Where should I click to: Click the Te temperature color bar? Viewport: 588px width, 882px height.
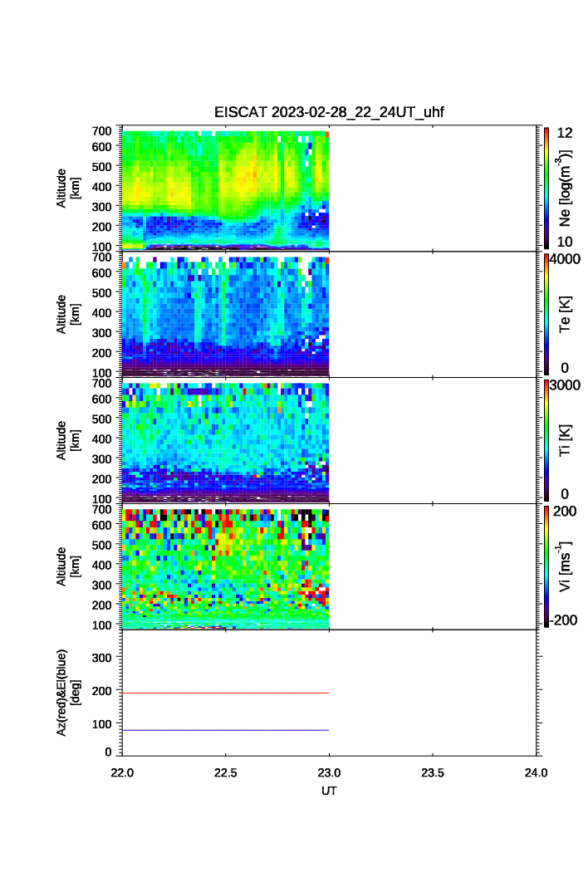(x=546, y=314)
